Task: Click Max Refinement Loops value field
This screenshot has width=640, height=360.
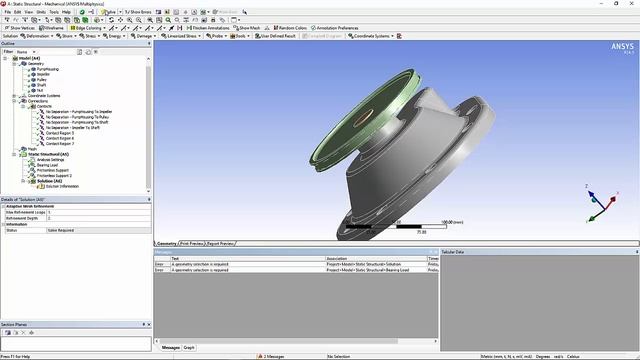Action: coord(99,213)
